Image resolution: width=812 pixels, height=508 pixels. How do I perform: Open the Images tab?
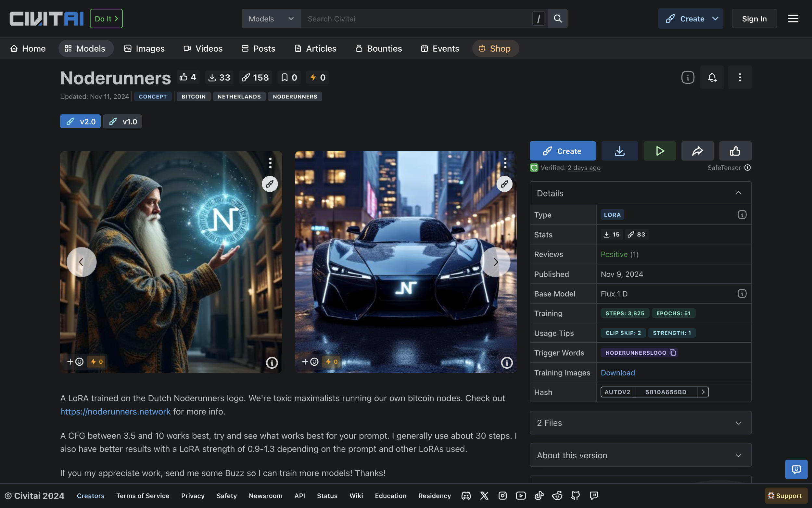[144, 48]
